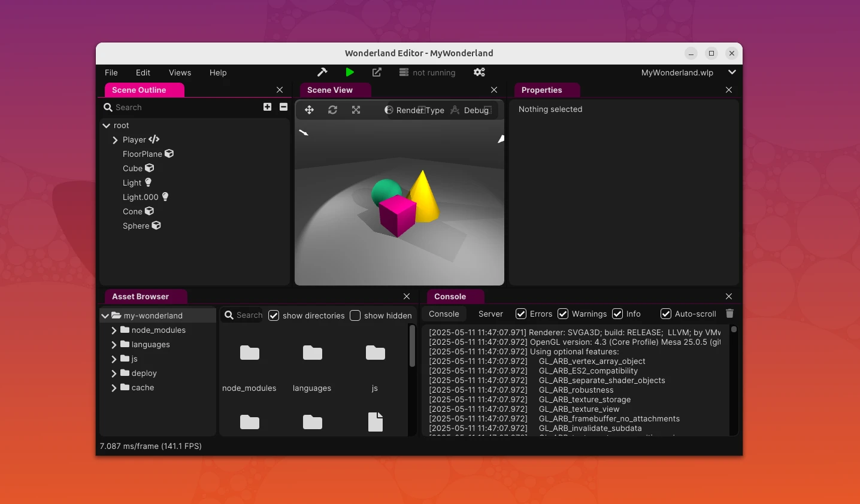This screenshot has height=504, width=860.
Task: Clear the console using the trash icon
Action: (x=729, y=313)
